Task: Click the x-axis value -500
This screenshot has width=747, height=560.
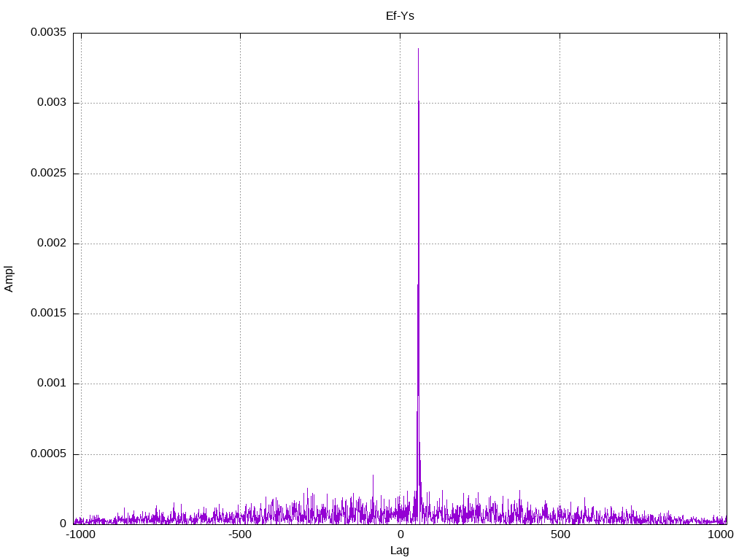Action: [x=239, y=534]
